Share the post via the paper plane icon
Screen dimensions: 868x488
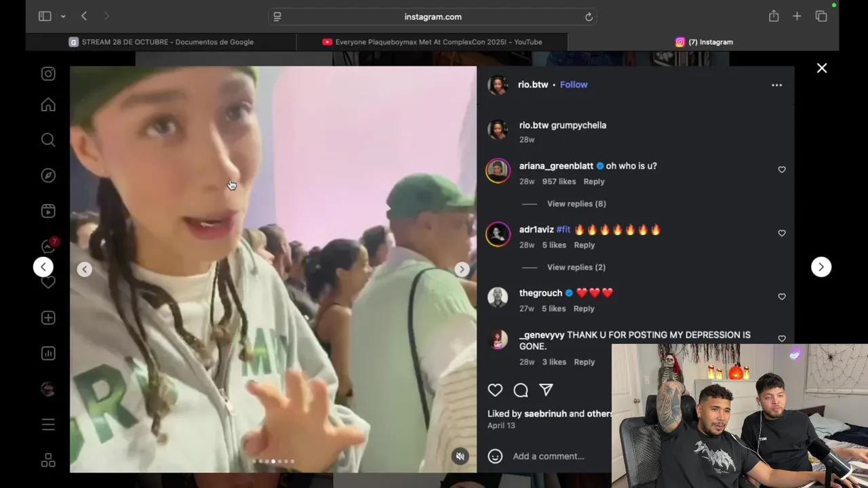coord(546,390)
